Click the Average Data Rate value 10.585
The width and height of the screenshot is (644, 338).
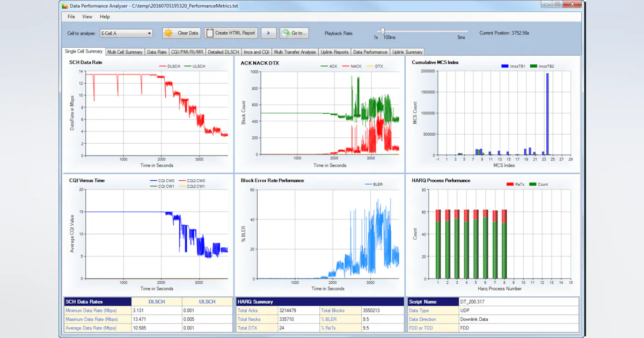157,328
